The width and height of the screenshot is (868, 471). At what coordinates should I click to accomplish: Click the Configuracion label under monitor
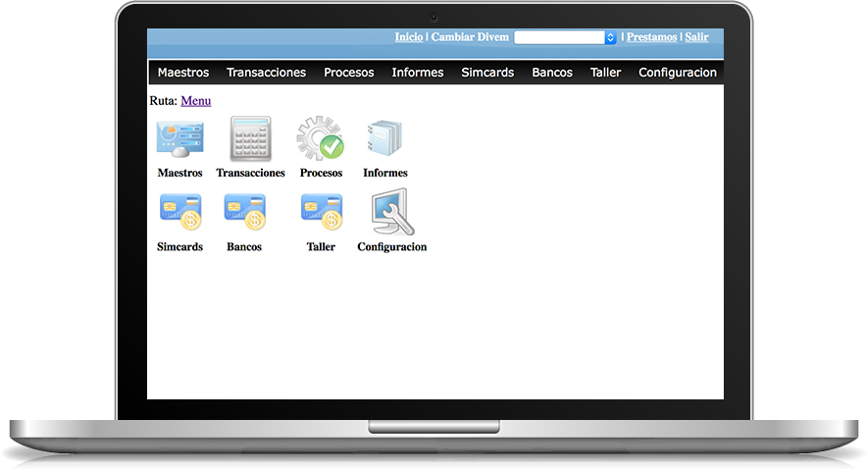(392, 246)
